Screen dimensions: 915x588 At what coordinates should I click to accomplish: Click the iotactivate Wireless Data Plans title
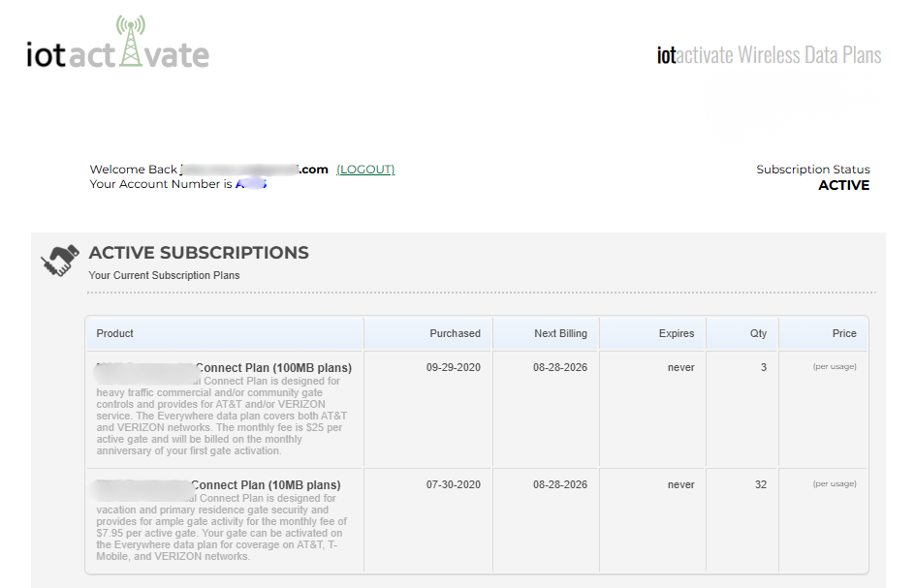pos(769,55)
